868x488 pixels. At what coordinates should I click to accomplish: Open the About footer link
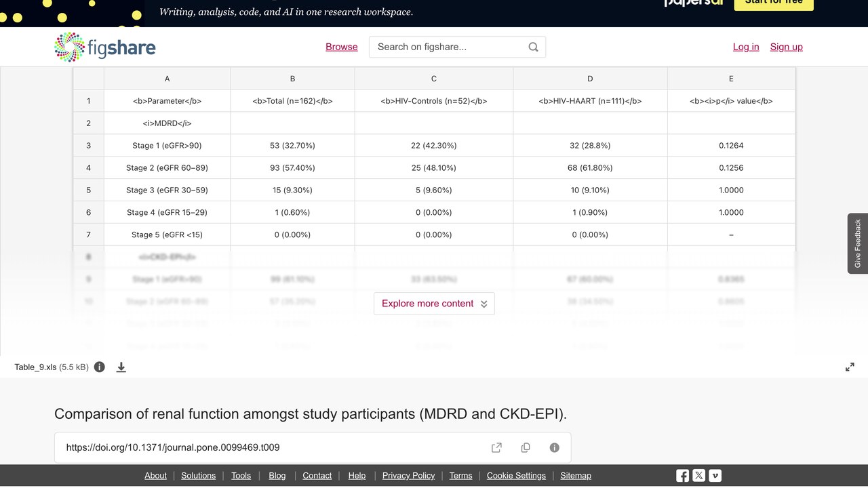point(155,476)
